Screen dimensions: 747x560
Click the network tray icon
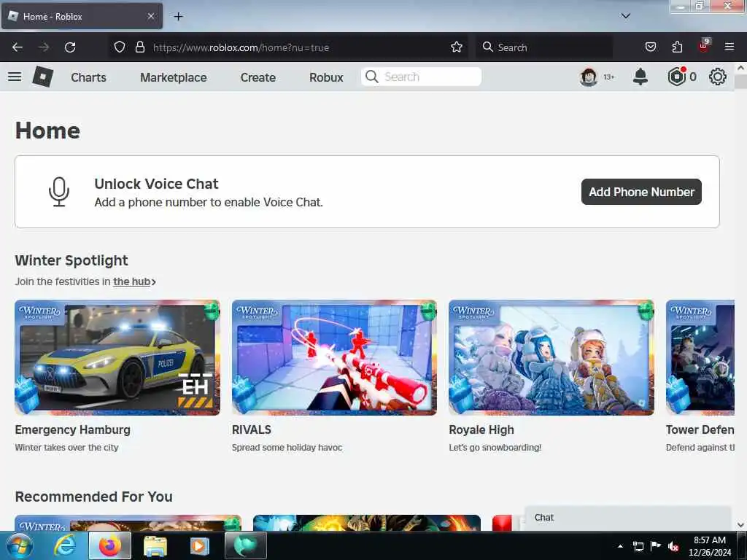pos(638,546)
